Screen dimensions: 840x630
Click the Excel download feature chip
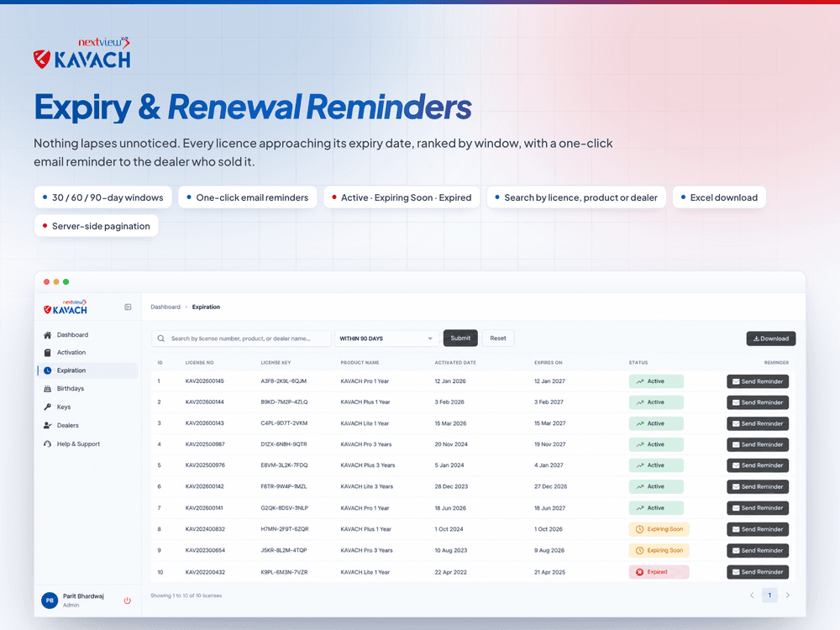tap(719, 197)
